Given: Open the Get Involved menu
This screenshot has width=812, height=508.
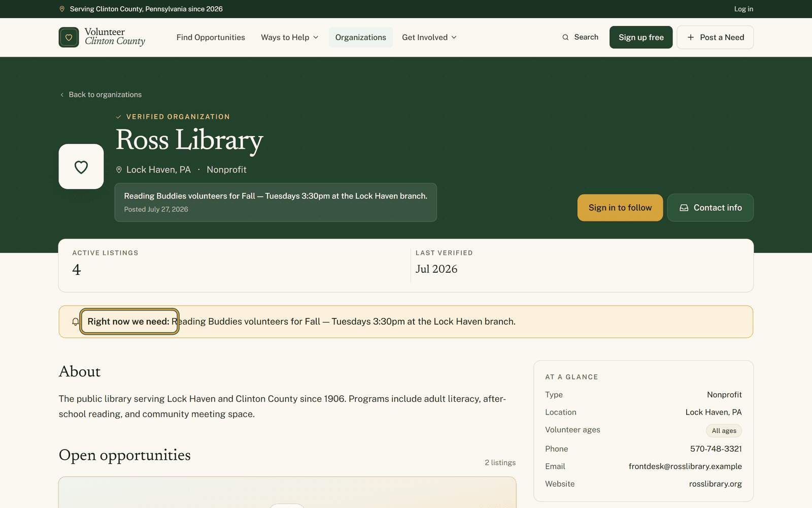Looking at the screenshot, I should [x=429, y=38].
